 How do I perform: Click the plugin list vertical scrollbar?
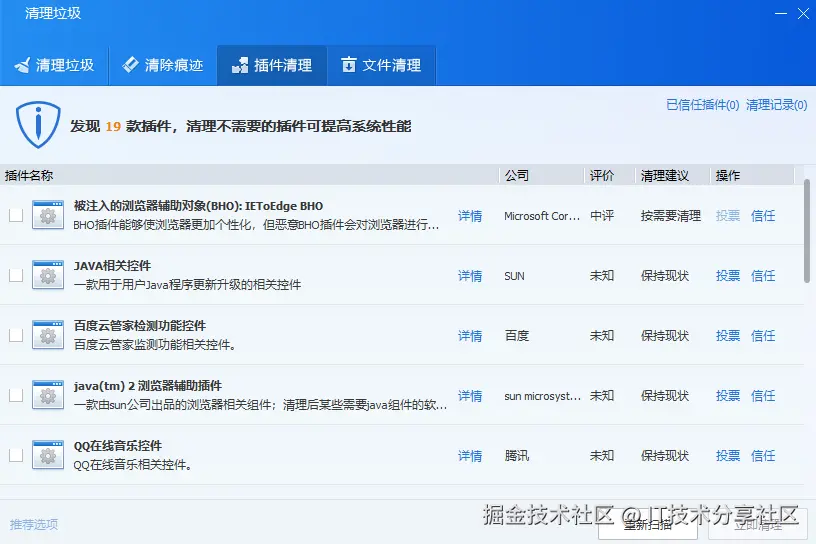pos(807,231)
